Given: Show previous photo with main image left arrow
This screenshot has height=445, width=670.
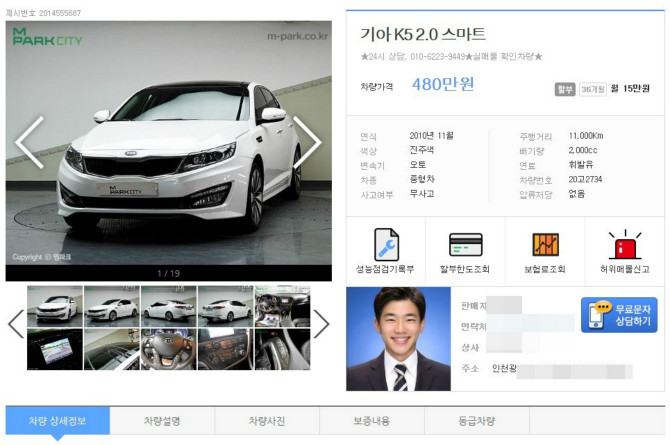Looking at the screenshot, I should (29, 143).
